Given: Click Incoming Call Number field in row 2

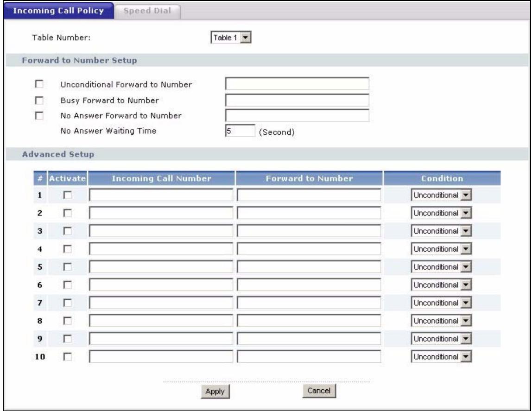Looking at the screenshot, I should click(x=161, y=213).
